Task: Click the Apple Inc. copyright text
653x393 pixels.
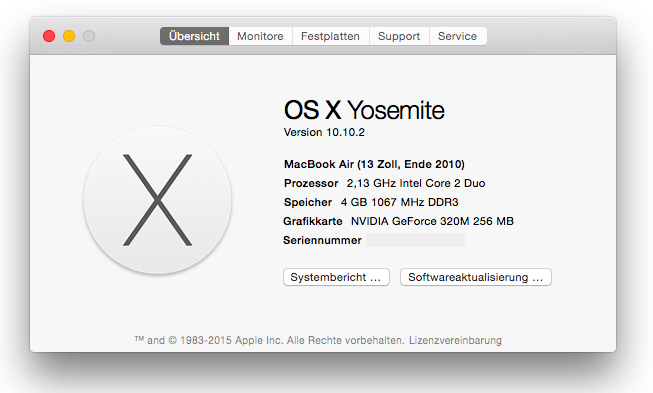Action: 269,341
